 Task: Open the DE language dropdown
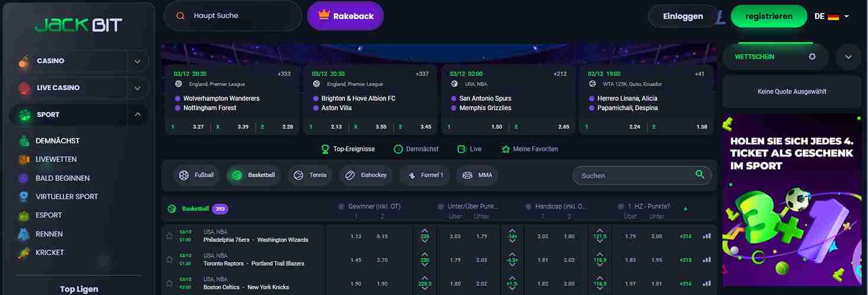pyautogui.click(x=832, y=17)
